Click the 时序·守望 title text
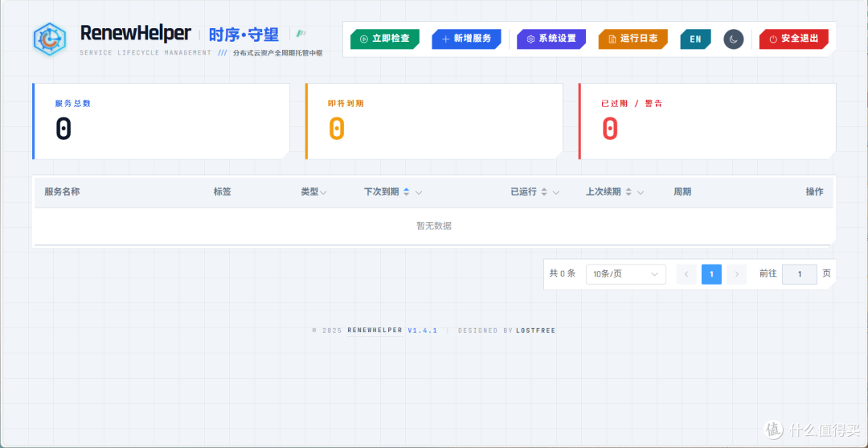Viewport: 868px width, 448px height. [244, 35]
